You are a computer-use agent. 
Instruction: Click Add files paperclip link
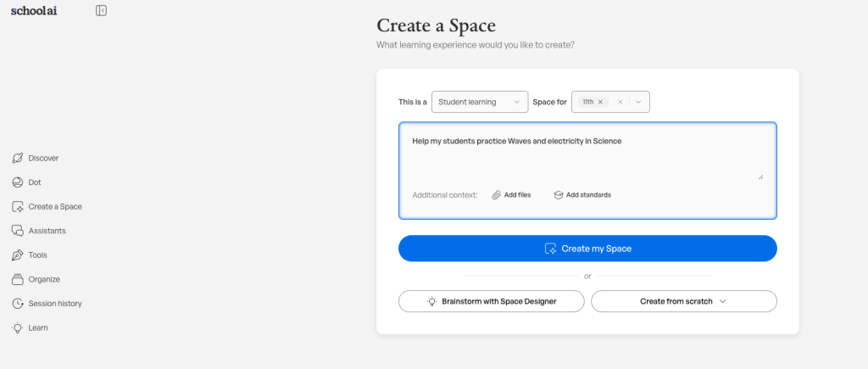point(511,195)
